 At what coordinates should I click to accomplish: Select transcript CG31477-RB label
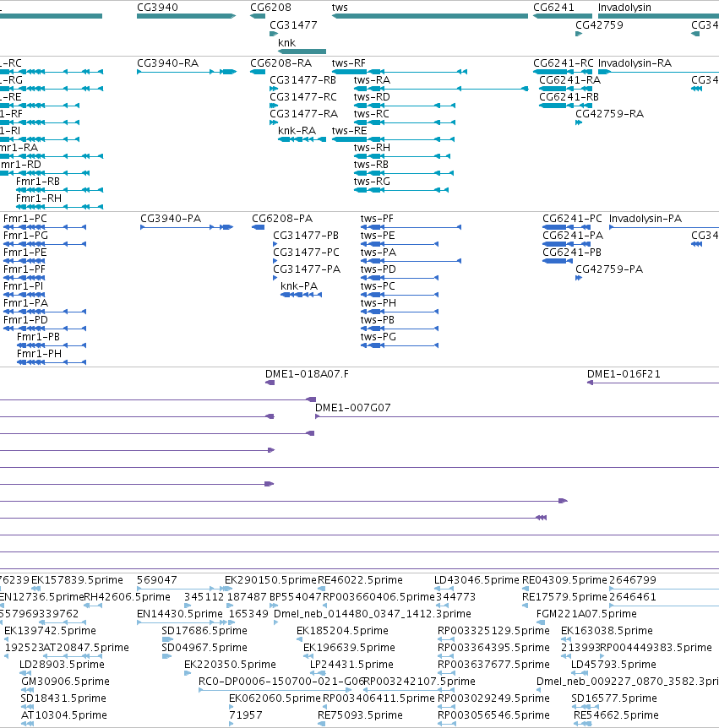[x=302, y=80]
